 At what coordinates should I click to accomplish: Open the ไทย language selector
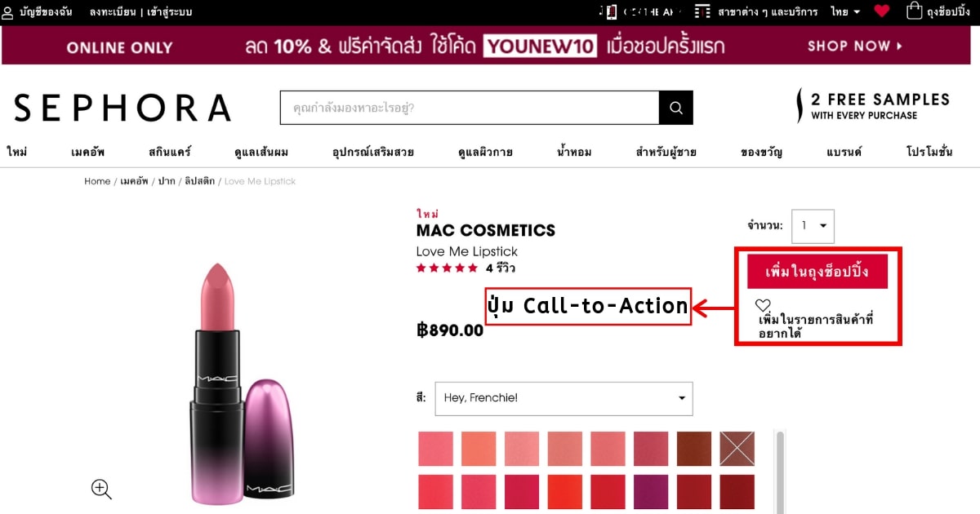point(845,12)
